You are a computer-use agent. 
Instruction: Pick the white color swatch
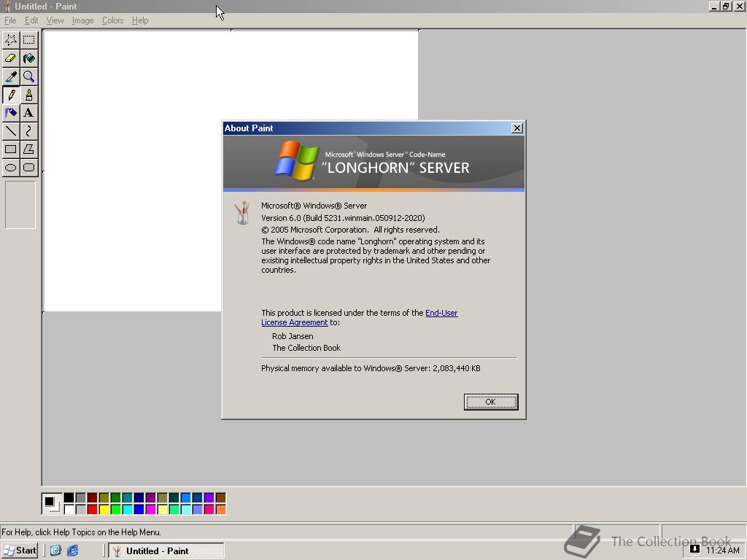point(69,510)
